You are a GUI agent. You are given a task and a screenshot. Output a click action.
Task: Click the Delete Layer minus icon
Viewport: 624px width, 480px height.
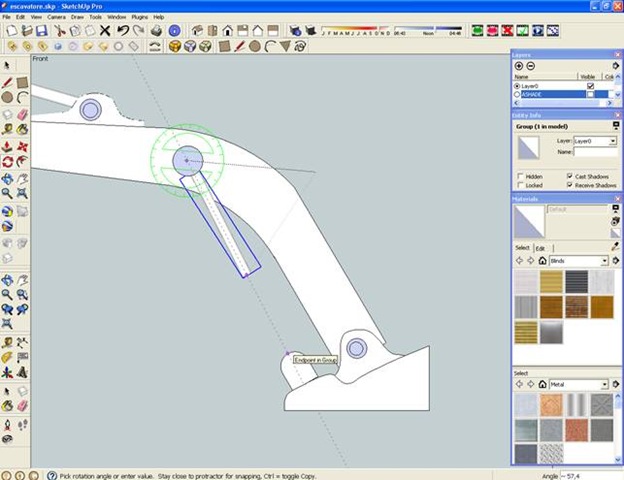click(x=531, y=65)
